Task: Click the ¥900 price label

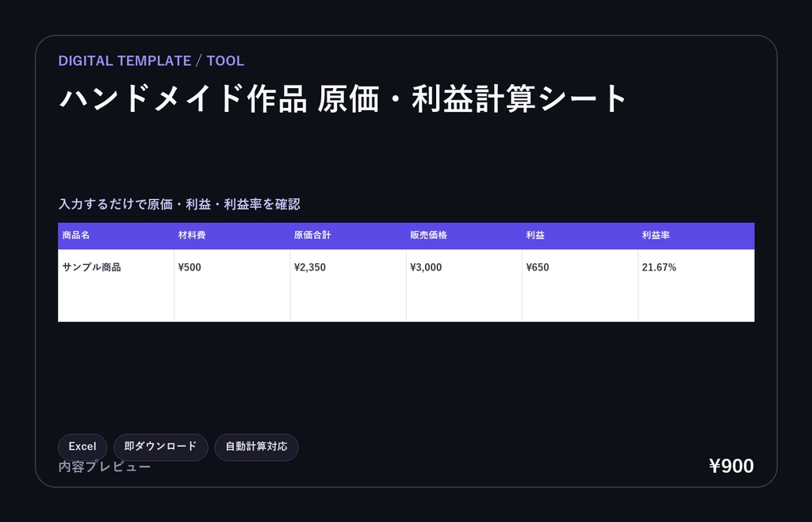Action: click(731, 466)
